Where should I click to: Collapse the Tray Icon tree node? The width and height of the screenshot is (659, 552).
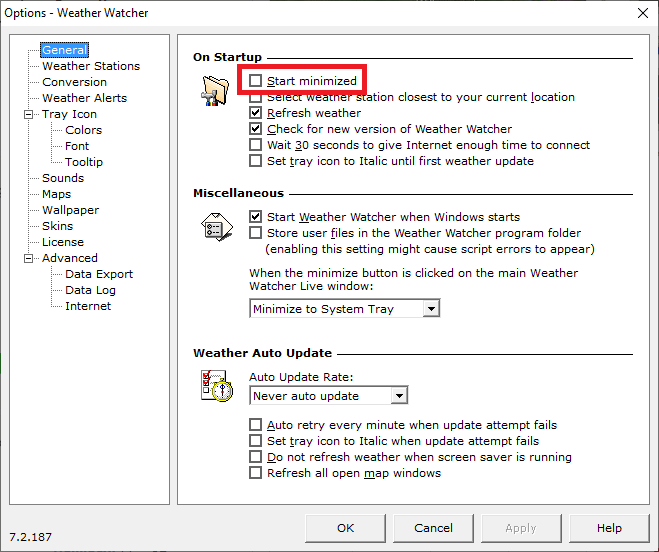(32, 114)
